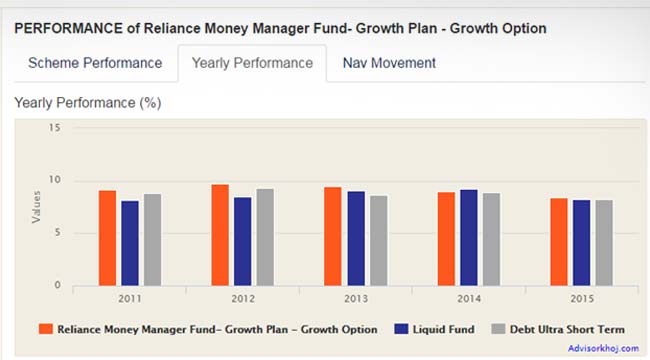This screenshot has width=650, height=360.
Task: Open the Scheme Performance tab
Action: click(x=95, y=63)
